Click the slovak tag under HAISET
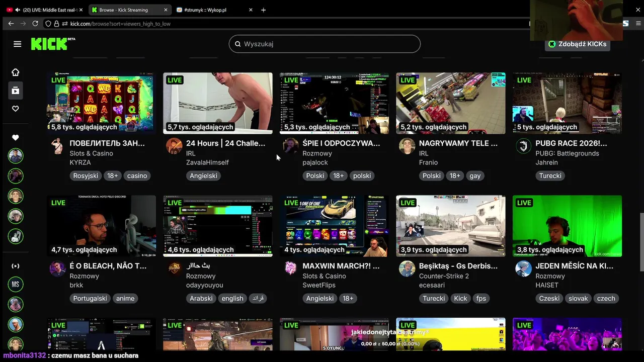Image resolution: width=644 pixels, height=362 pixels. click(x=578, y=298)
